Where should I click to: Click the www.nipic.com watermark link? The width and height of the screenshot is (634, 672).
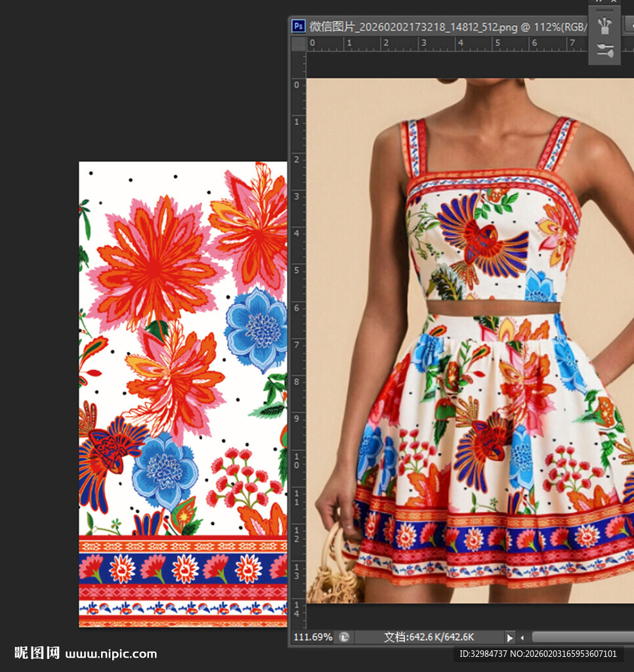click(111, 654)
